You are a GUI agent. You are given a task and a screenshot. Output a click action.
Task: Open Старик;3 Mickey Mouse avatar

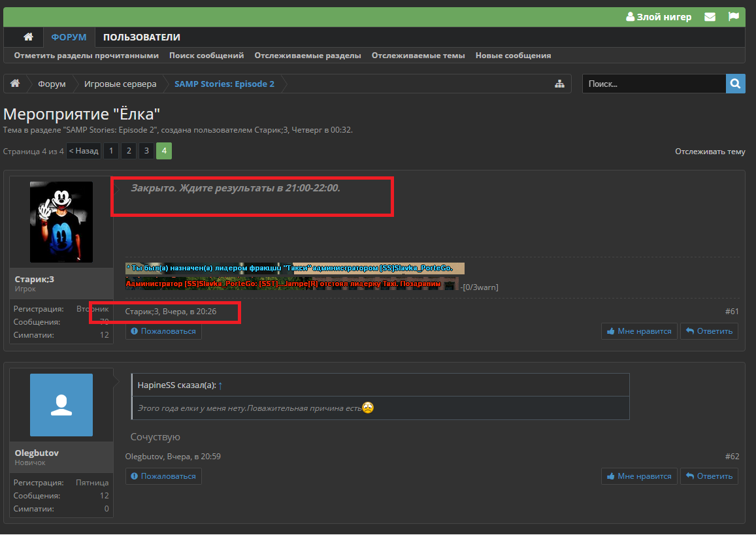coord(61,222)
